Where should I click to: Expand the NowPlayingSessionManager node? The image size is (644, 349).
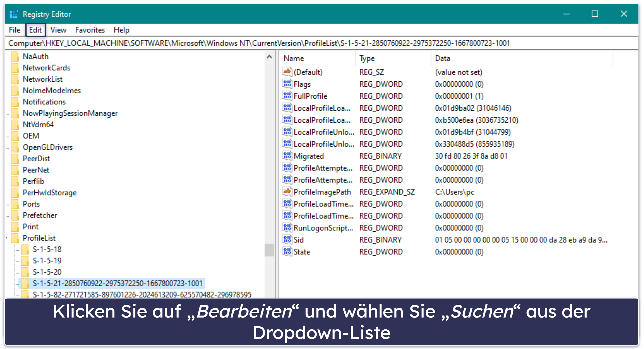7,114
